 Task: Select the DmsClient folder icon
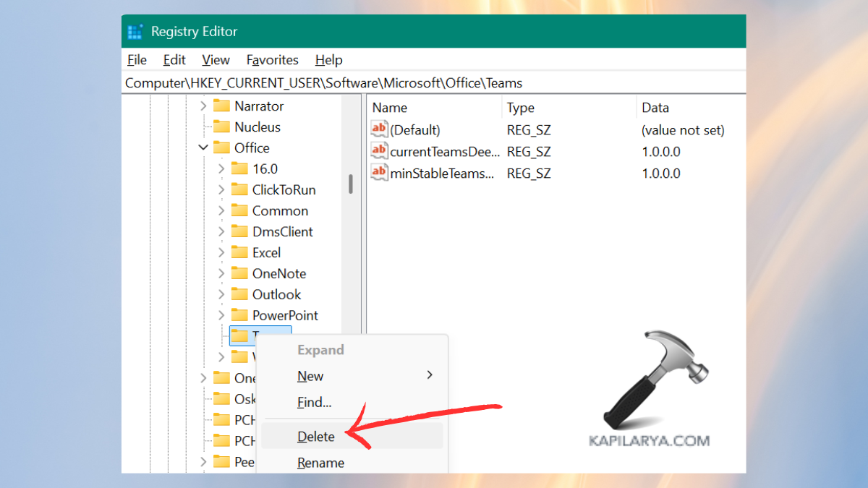239,232
